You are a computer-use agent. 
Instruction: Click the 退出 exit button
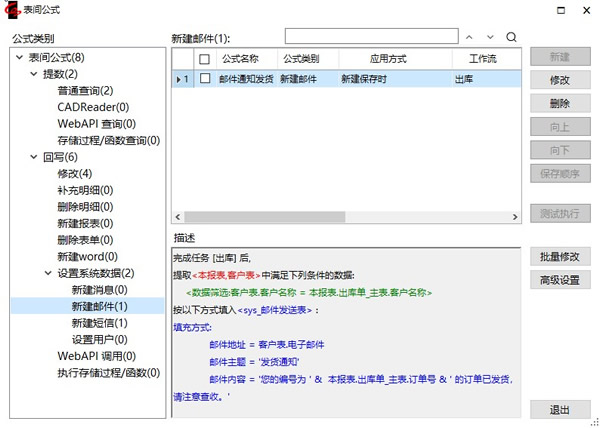coord(559,409)
